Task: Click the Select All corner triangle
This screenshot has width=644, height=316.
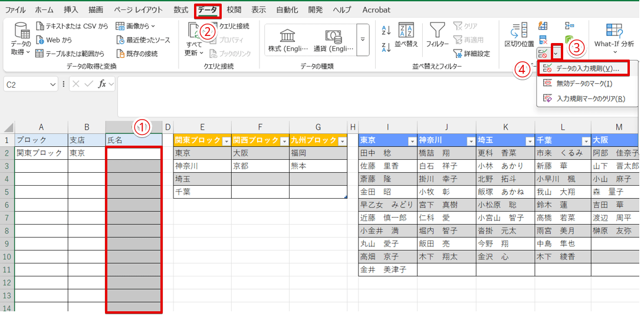Action: [x=9, y=127]
